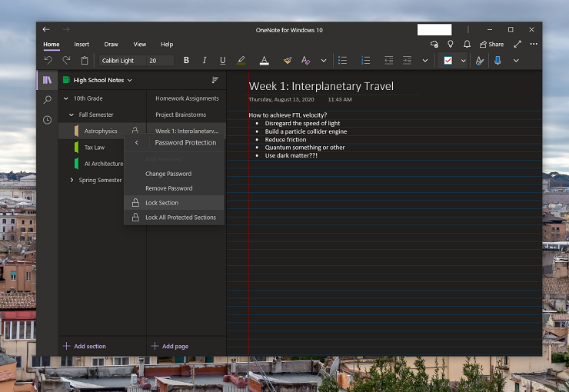Open Recent Notes clock icon
The height and width of the screenshot is (392, 569).
click(48, 120)
